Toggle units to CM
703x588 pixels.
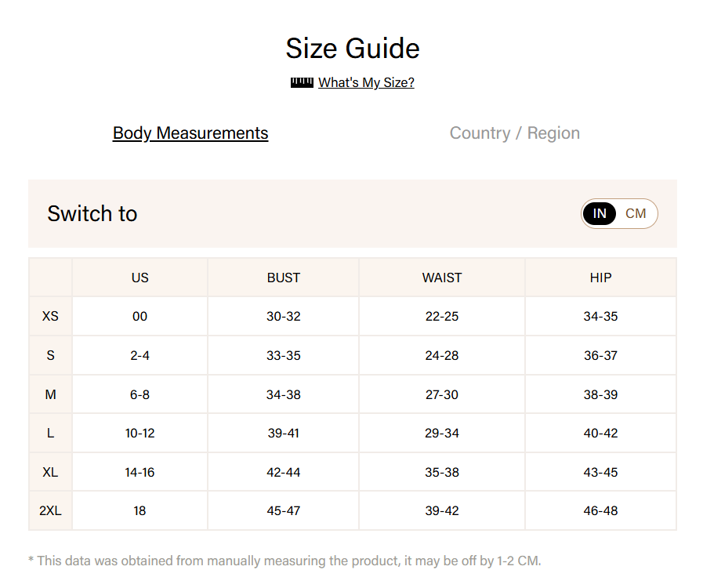(636, 213)
